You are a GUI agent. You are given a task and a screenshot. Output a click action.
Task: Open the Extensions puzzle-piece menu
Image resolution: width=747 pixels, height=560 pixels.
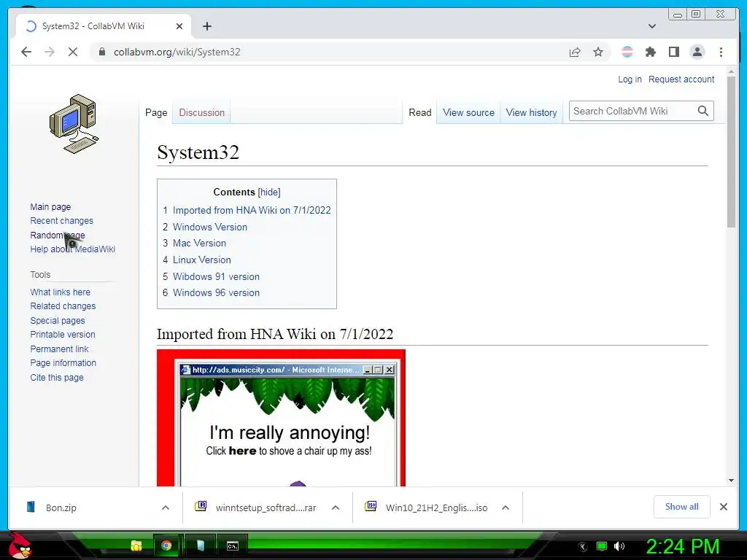click(650, 52)
